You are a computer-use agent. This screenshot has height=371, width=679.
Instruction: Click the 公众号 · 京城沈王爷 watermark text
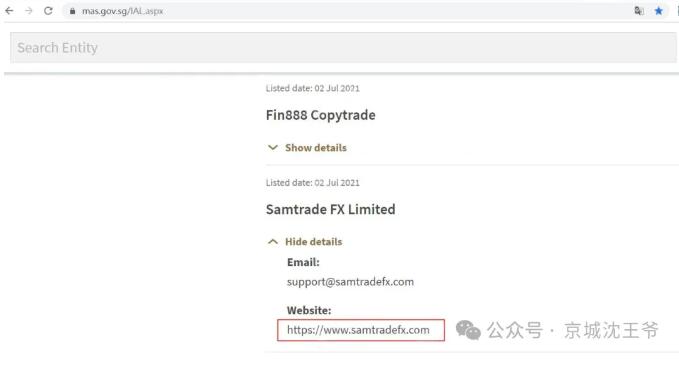(x=572, y=330)
